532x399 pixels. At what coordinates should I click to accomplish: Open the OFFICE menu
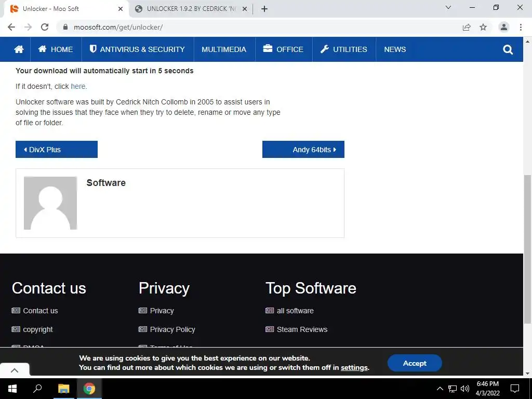pos(283,49)
